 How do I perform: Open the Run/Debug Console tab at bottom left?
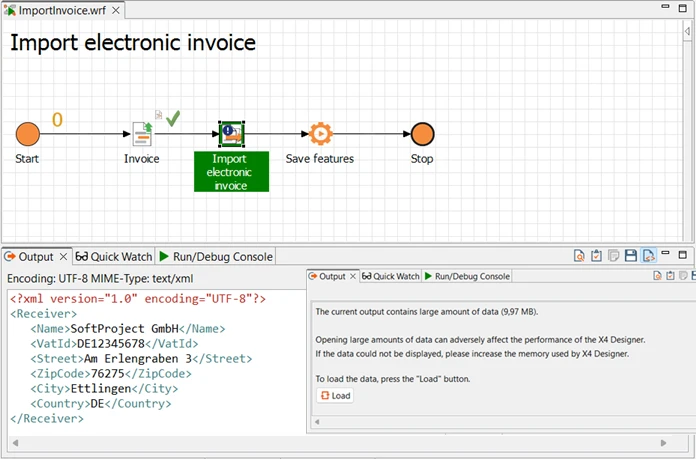pos(215,257)
